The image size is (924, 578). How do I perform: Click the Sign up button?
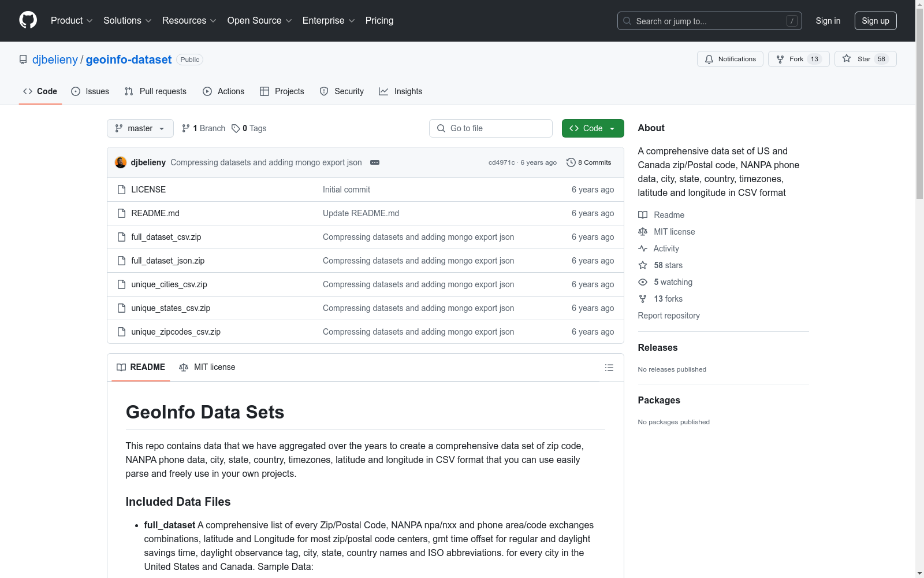pos(875,21)
